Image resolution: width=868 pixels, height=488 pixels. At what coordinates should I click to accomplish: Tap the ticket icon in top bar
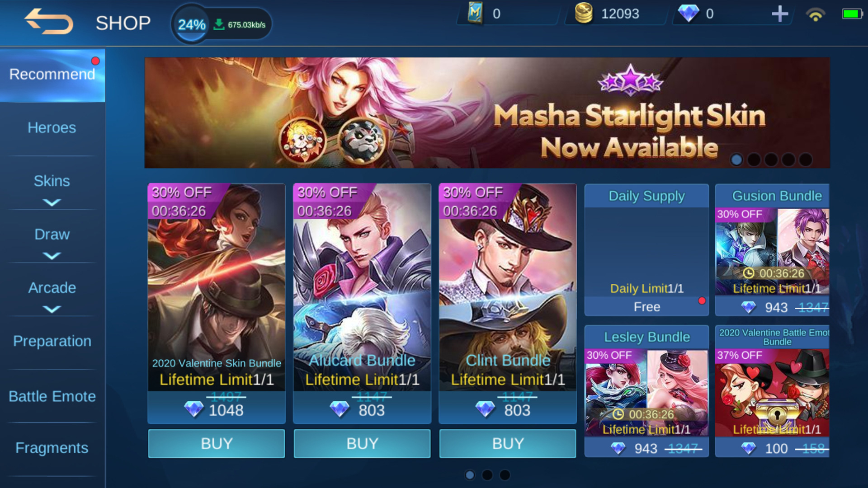pos(475,13)
